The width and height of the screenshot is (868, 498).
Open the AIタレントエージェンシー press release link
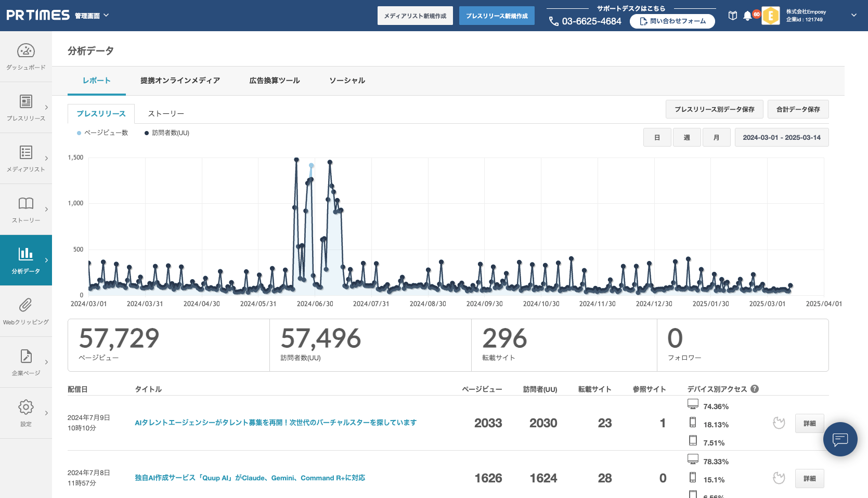tap(276, 423)
